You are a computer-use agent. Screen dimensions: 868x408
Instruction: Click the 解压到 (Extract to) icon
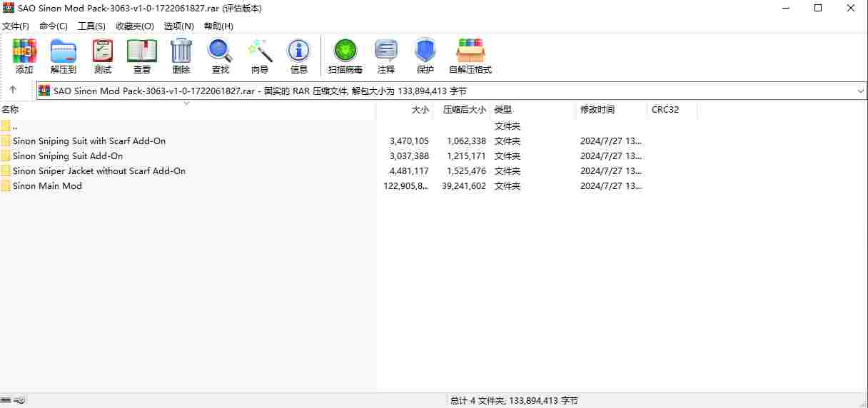coord(64,51)
